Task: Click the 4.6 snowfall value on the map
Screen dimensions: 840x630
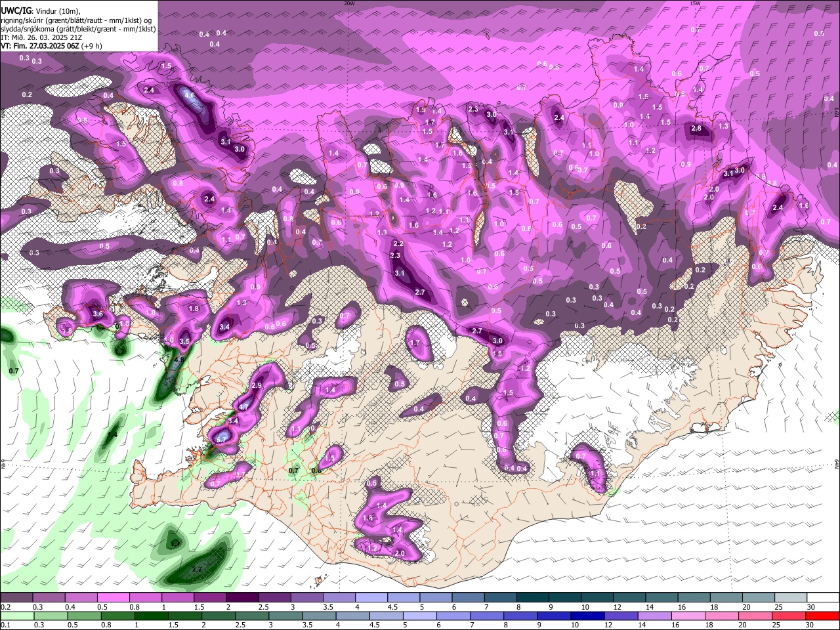Action: tap(190, 95)
